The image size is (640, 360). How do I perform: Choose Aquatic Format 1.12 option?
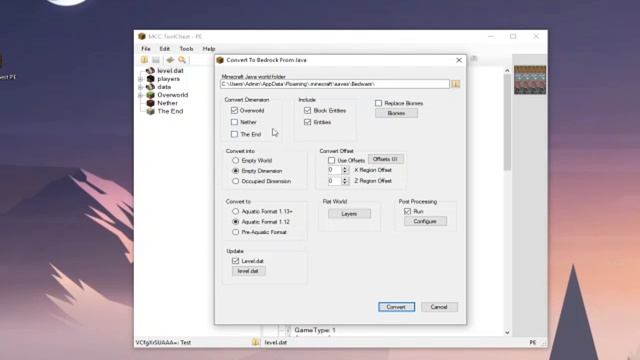236,222
